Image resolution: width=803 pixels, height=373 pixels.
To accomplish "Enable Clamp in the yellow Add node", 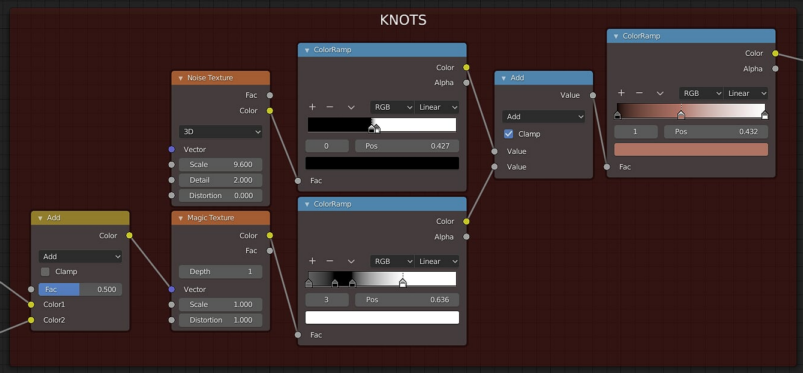I will pos(45,272).
